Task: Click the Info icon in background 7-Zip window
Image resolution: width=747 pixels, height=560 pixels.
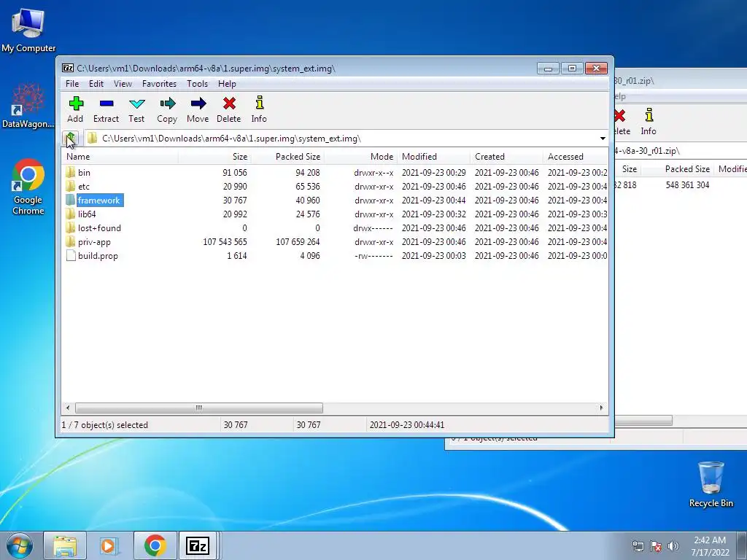Action: (649, 122)
